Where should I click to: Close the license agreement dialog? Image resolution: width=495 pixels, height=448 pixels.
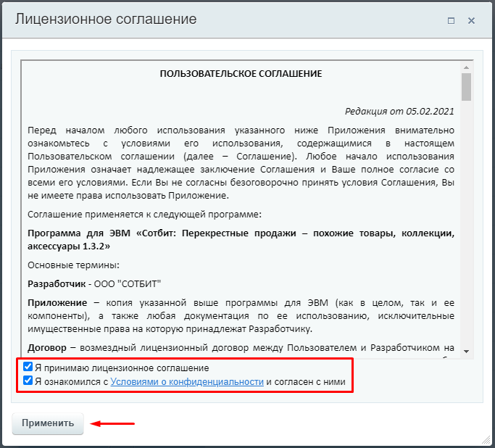[471, 21]
